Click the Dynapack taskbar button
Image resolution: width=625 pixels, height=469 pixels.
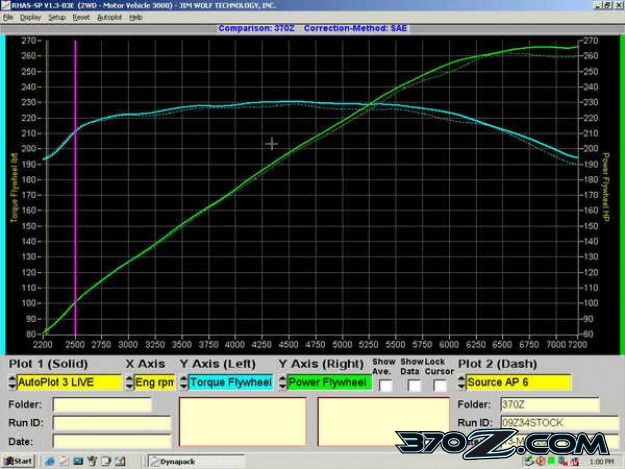[196, 461]
